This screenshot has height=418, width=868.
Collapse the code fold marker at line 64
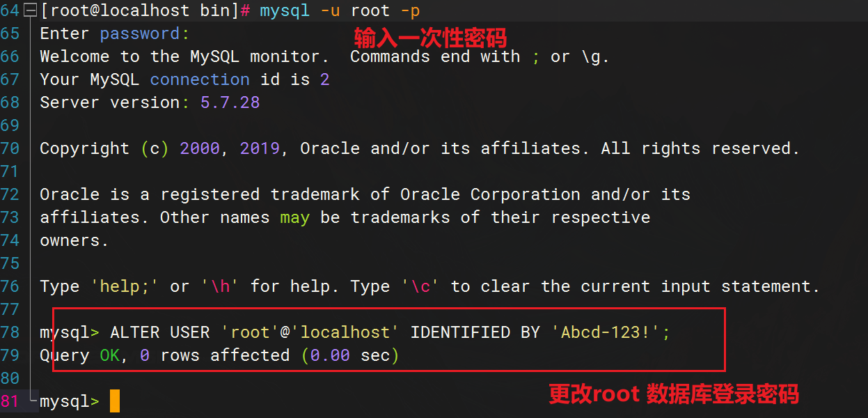coord(29,11)
